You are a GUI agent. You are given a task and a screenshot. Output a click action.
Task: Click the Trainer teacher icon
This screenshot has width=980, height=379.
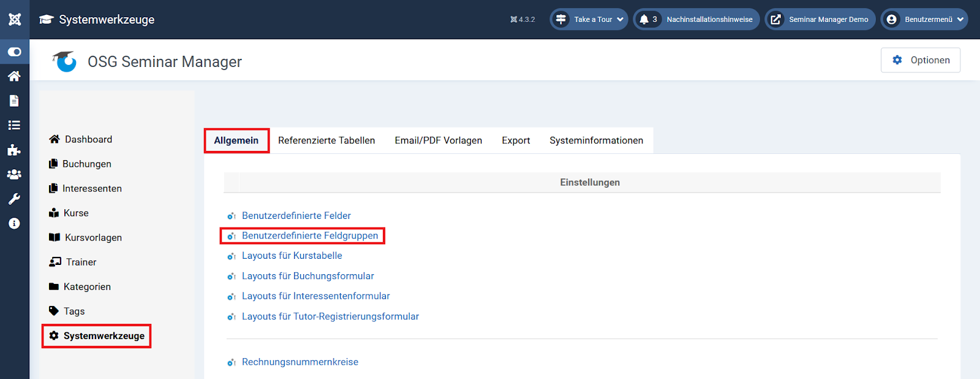[55, 262]
